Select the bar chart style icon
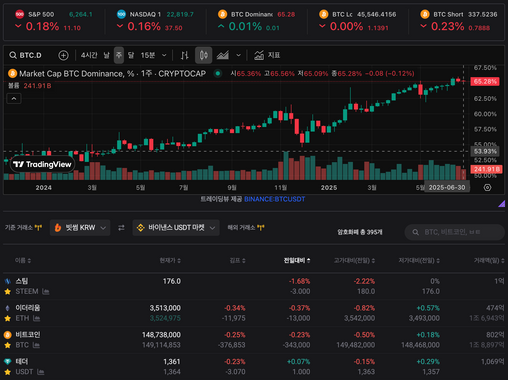The width and height of the screenshot is (508, 380). [x=185, y=55]
